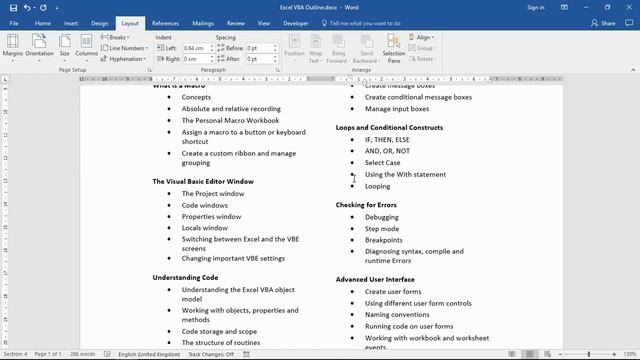Click the Spacing After input field
The image size is (640, 360).
pyautogui.click(x=259, y=59)
